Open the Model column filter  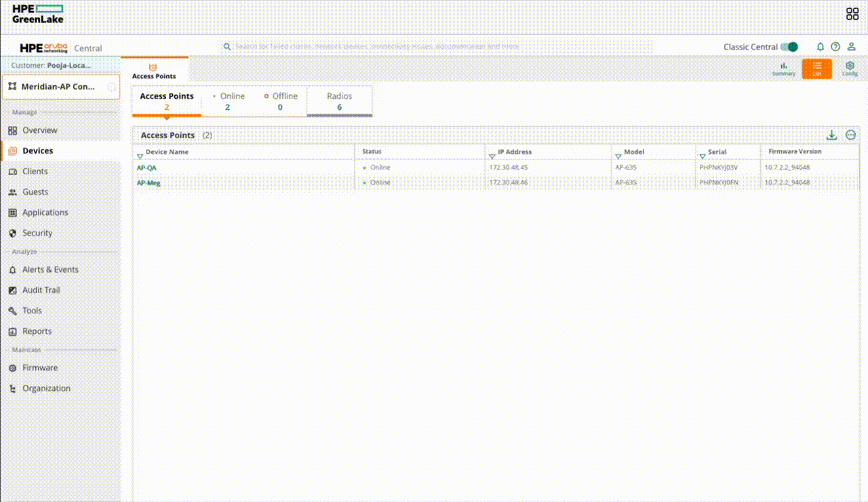(x=618, y=156)
